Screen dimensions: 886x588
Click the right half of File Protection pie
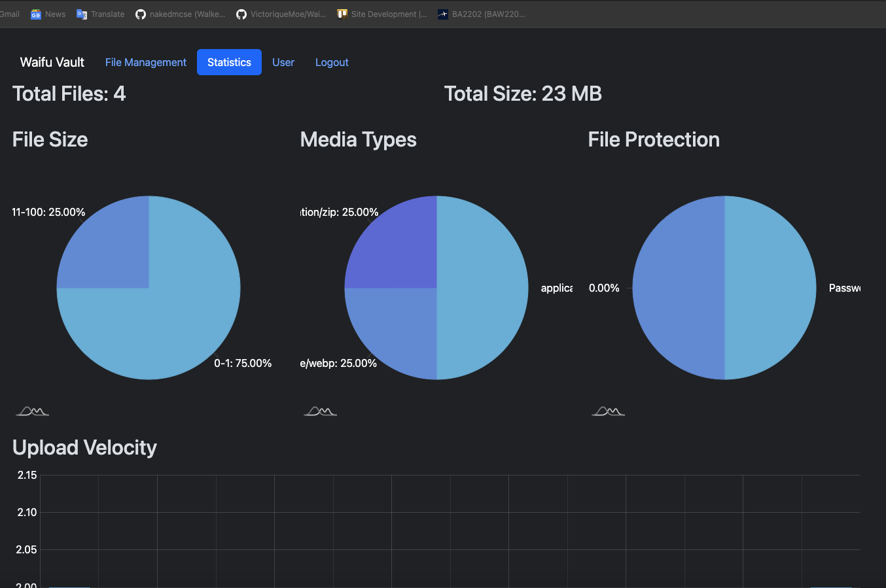(770, 288)
